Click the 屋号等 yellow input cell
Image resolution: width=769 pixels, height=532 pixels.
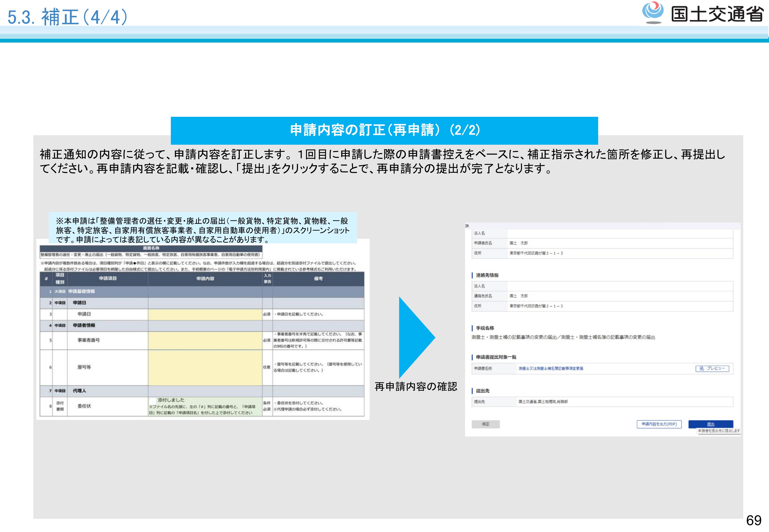[205, 367]
